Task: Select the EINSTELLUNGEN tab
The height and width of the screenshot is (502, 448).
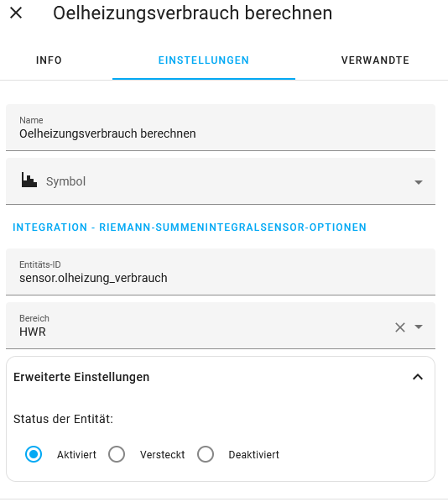Action: [x=204, y=60]
